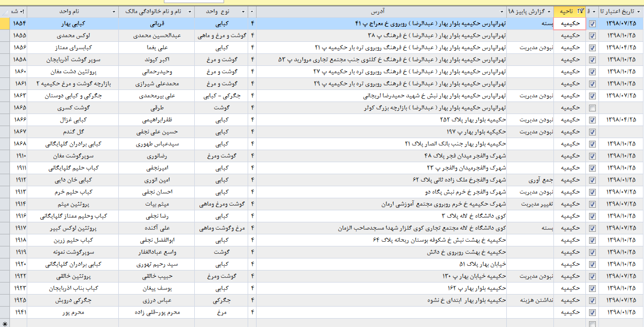Screen dimensions: 644x327
Task: Uncheck the checkbox for پروتئین میثم
Action: click(592, 204)
